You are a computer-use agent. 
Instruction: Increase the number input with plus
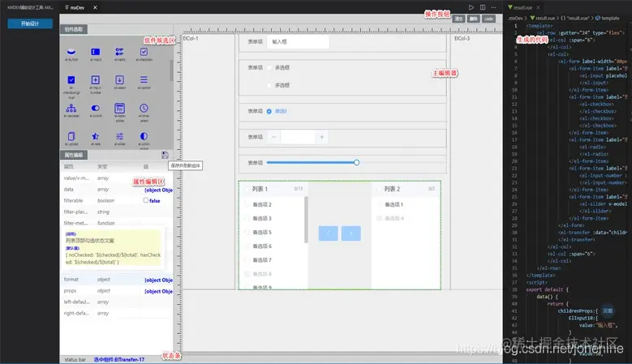(x=321, y=137)
